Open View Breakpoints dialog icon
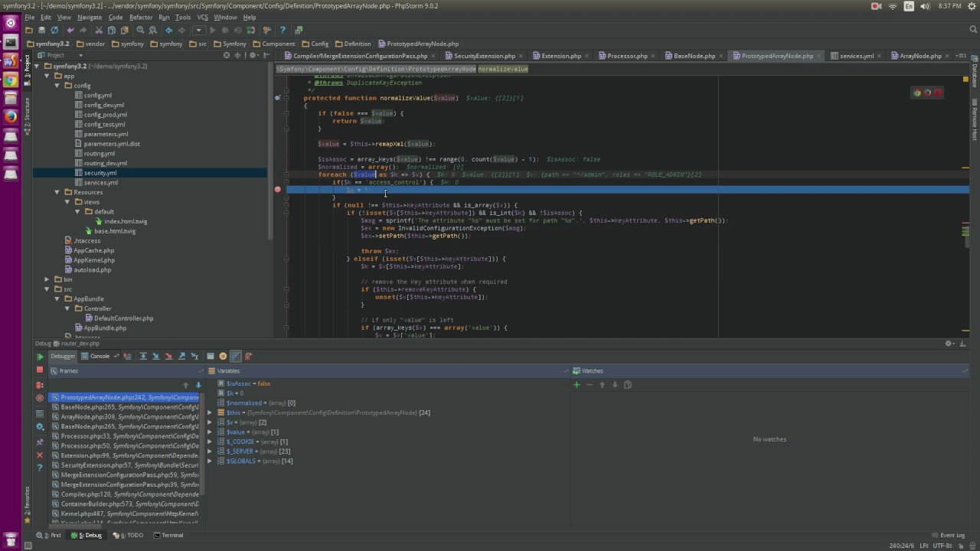Screen dimensions: 980x551 click(x=40, y=385)
